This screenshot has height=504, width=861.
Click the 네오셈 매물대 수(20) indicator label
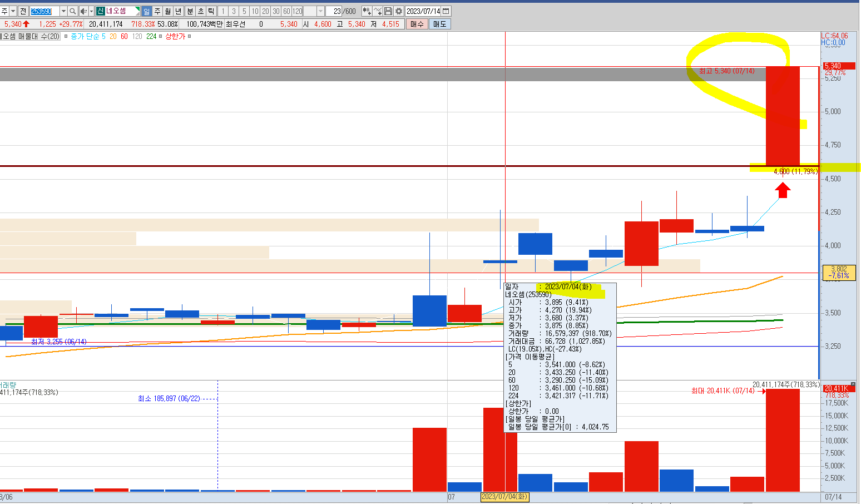click(x=30, y=36)
